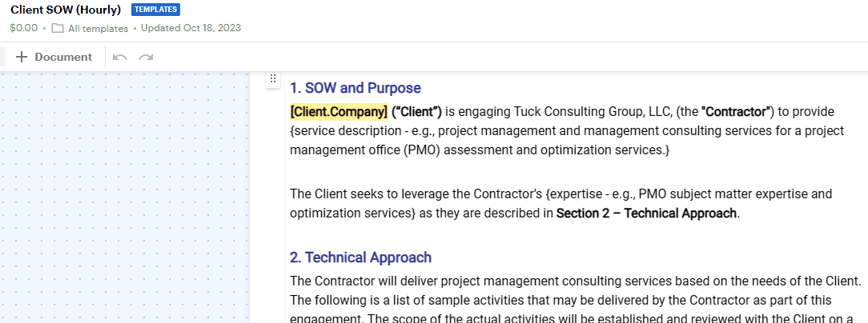Click the bold "Contractor" term
Screen dimensions: 868x323
click(736, 112)
